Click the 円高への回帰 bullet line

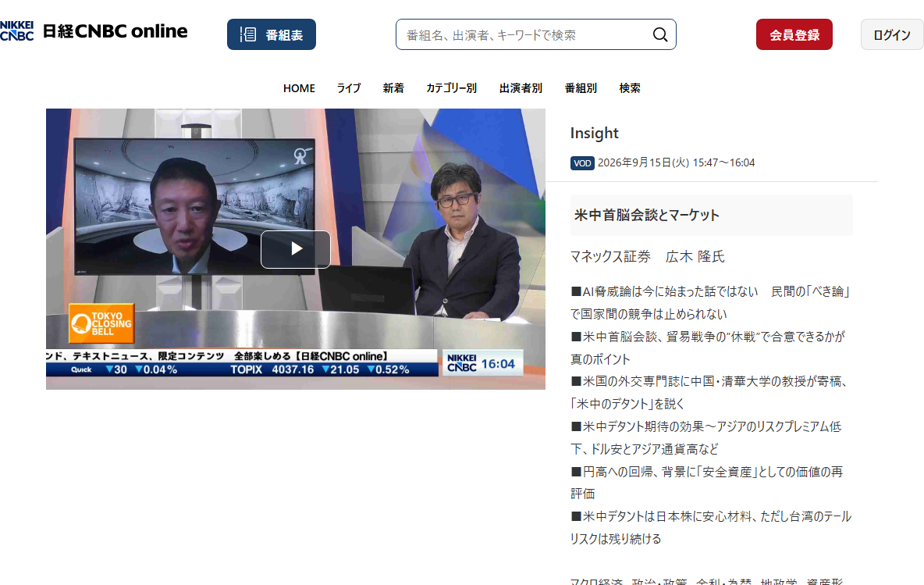tap(706, 483)
